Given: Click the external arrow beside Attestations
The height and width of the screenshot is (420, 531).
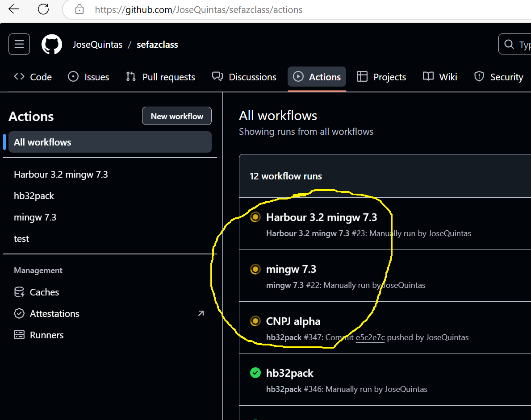Looking at the screenshot, I should click(201, 313).
